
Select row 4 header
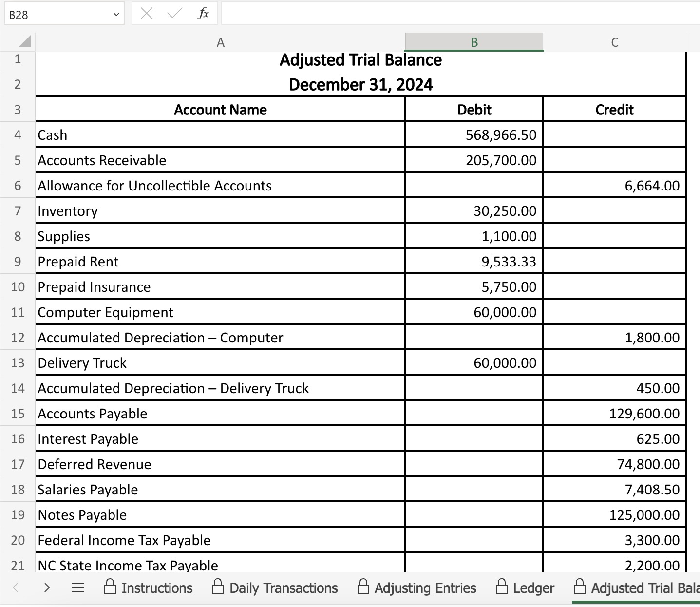pyautogui.click(x=18, y=135)
